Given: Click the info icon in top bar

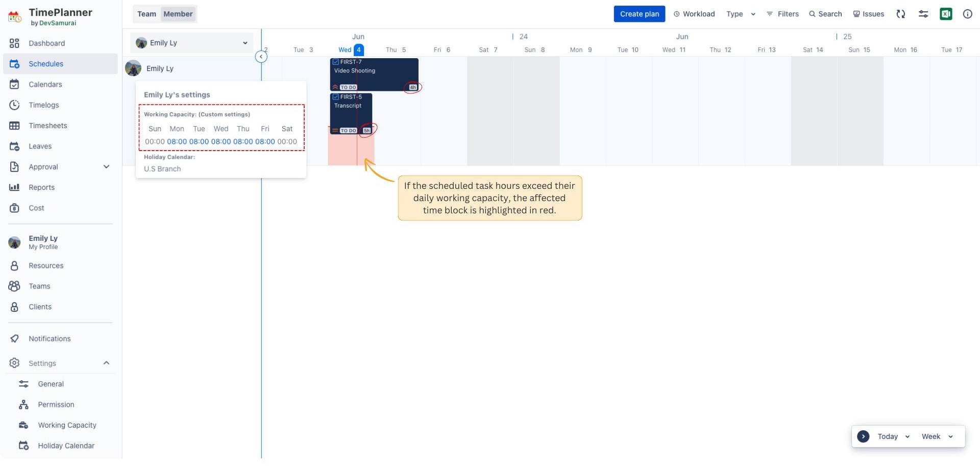Looking at the screenshot, I should click(x=967, y=14).
